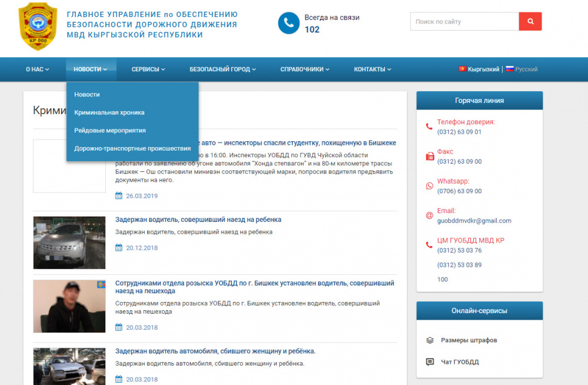Viewport: 588px width, 385px height.
Task: Choose Рейдовые мероприятия in the submenu
Action: 110,131
